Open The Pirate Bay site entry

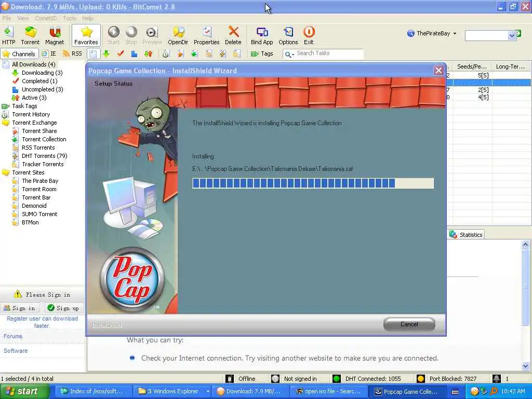40,181
